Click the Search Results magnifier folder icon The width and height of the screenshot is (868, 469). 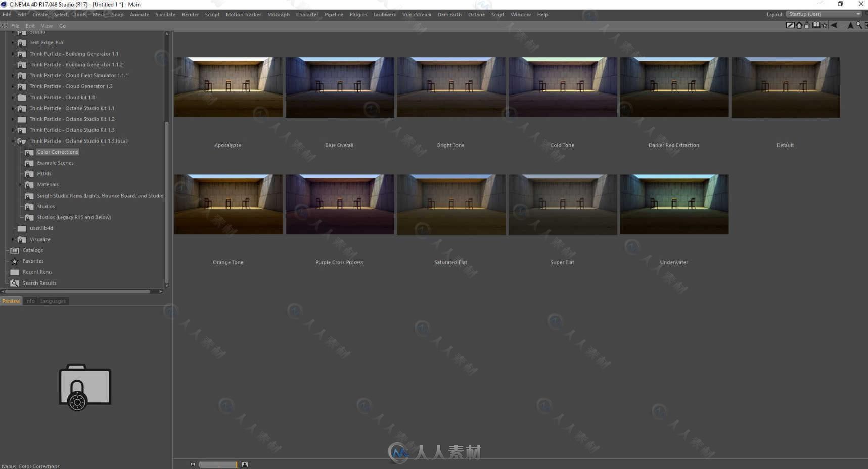click(15, 283)
